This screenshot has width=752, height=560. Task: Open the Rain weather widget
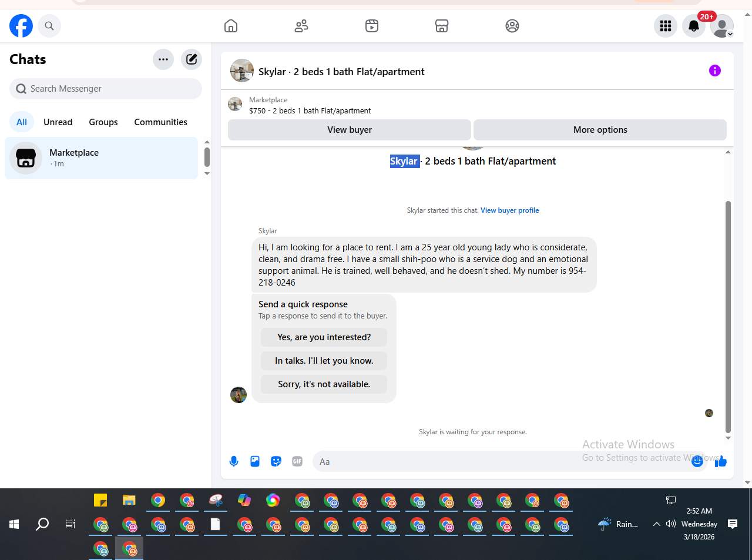[x=618, y=524]
